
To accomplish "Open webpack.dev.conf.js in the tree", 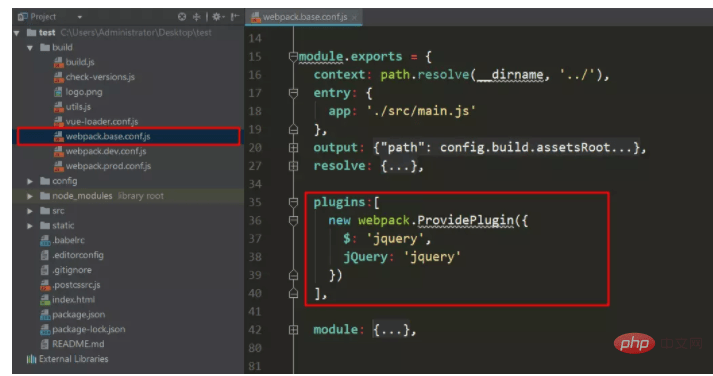I will click(106, 151).
